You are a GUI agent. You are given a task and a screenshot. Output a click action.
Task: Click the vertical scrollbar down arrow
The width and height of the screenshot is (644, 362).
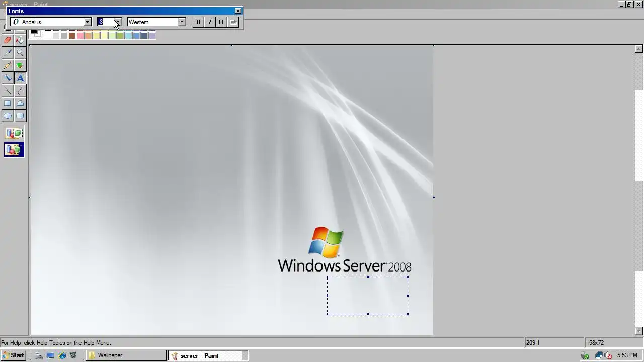[x=639, y=331]
